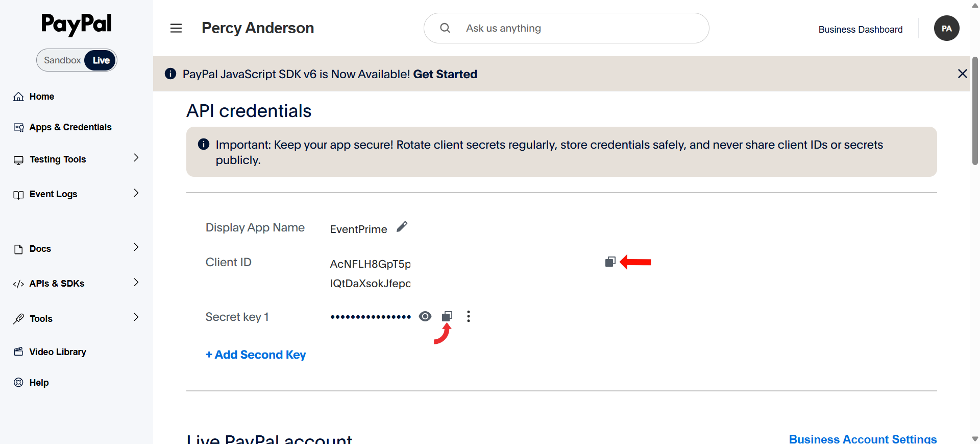980x444 pixels.
Task: Go to Apps & Credentials
Action: click(x=70, y=127)
